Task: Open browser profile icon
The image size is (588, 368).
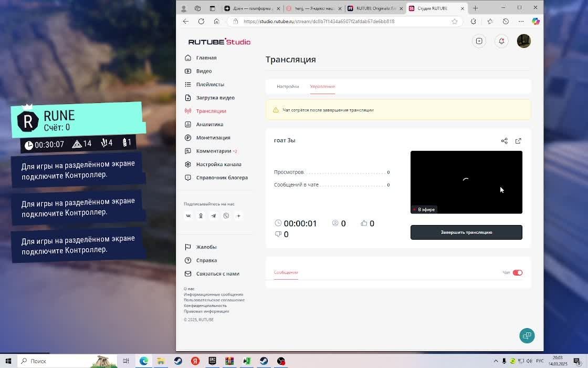Action: click(184, 8)
